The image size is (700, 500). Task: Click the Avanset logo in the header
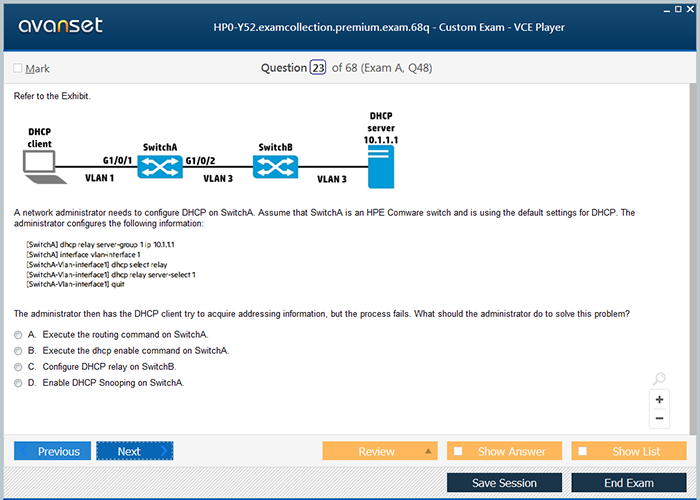[59, 26]
